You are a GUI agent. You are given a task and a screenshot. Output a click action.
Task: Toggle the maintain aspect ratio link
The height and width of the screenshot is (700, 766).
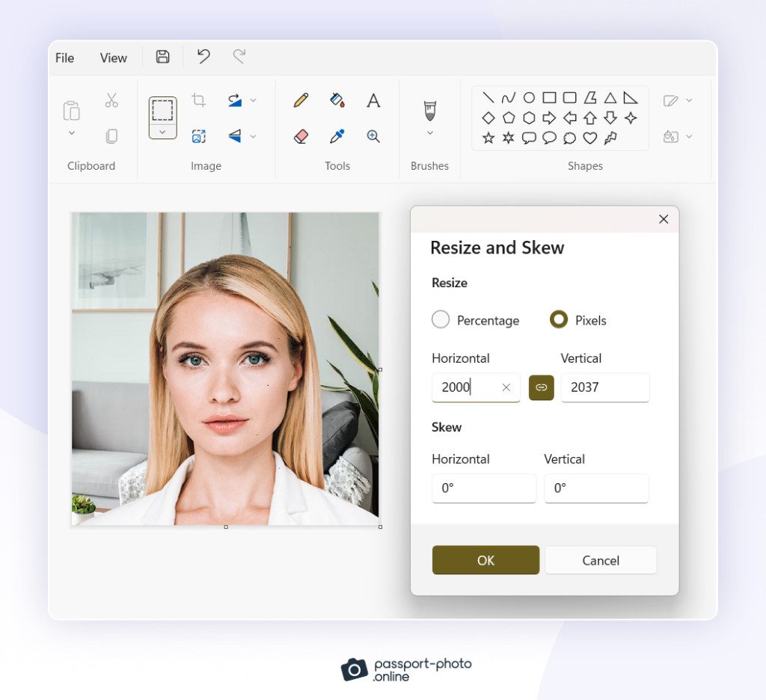point(542,387)
